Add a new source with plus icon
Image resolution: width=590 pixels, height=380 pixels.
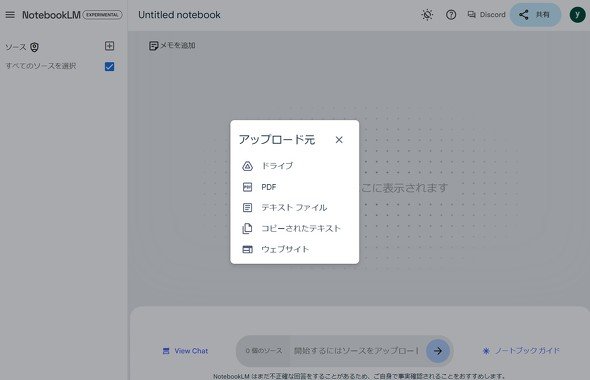(x=109, y=46)
